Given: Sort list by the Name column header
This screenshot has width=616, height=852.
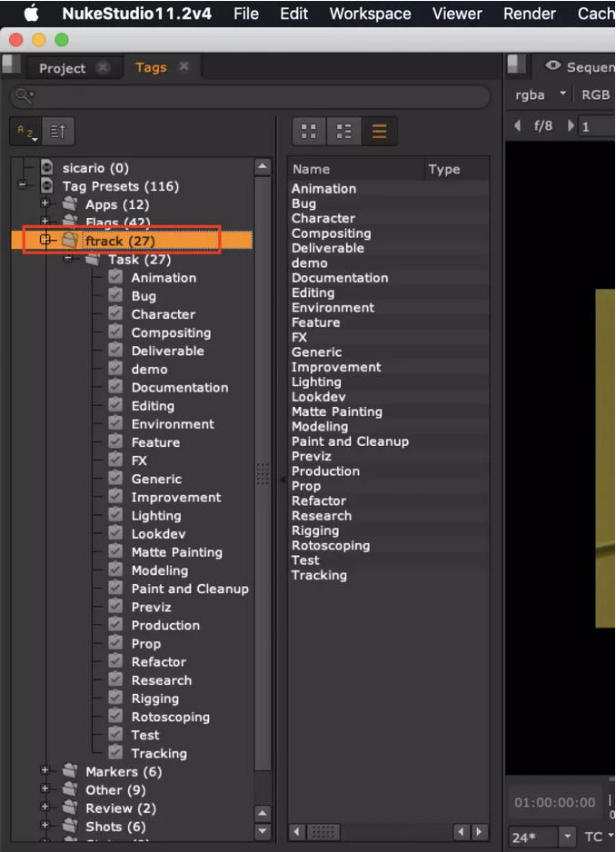Looking at the screenshot, I should [355, 169].
